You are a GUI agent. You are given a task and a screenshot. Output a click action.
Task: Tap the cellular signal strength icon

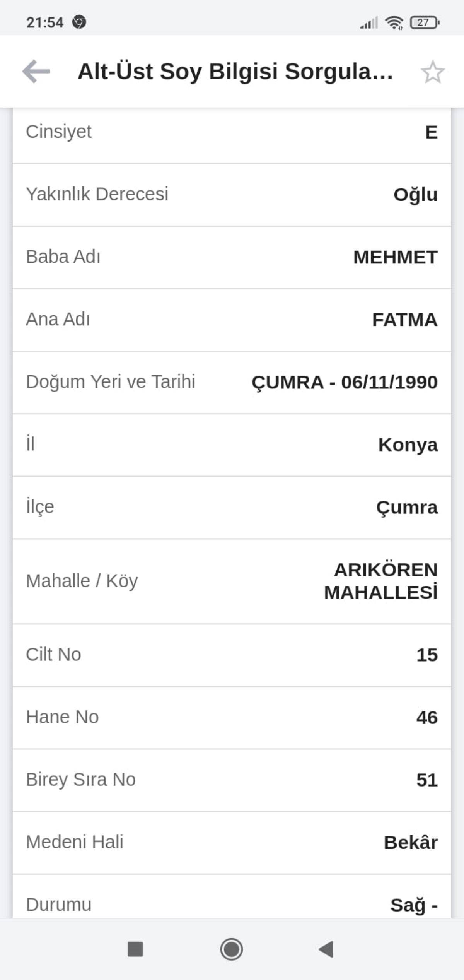coord(369,23)
